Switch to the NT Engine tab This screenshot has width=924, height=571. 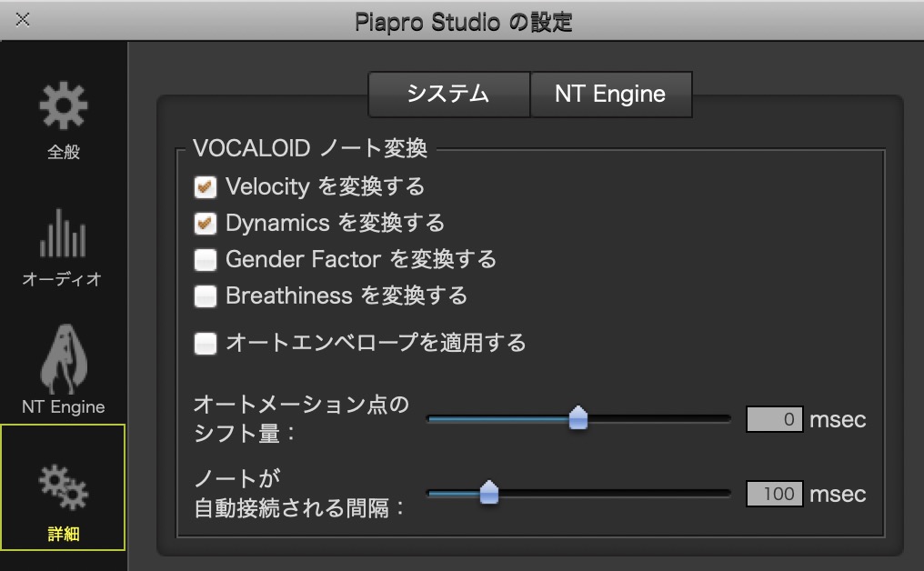click(611, 94)
